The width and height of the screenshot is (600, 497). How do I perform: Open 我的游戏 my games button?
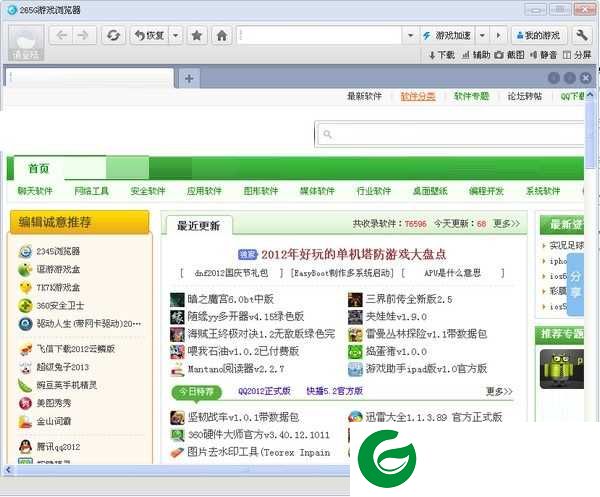tap(538, 36)
